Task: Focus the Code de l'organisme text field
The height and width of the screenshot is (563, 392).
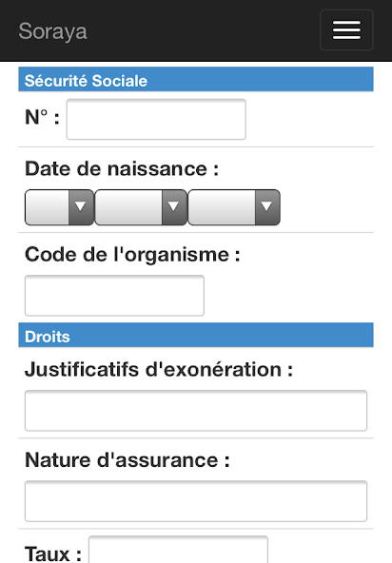Action: [x=114, y=296]
